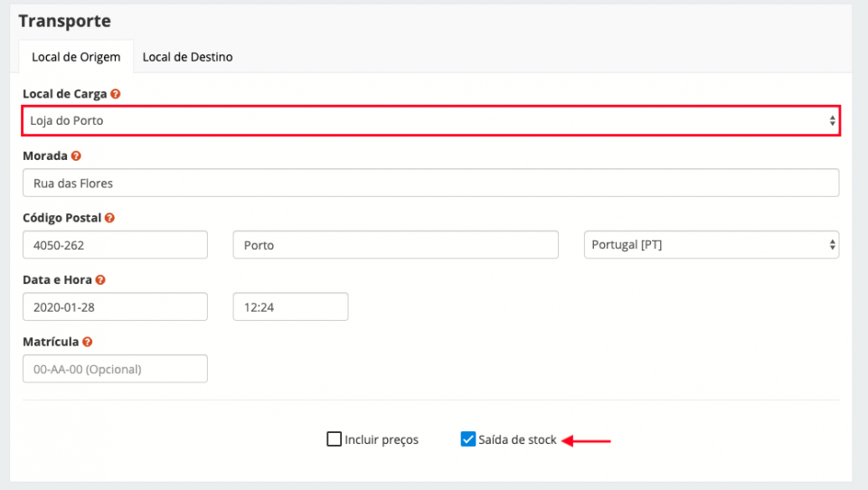868x490 pixels.
Task: Click the Incluir preços label text
Action: pyautogui.click(x=382, y=440)
